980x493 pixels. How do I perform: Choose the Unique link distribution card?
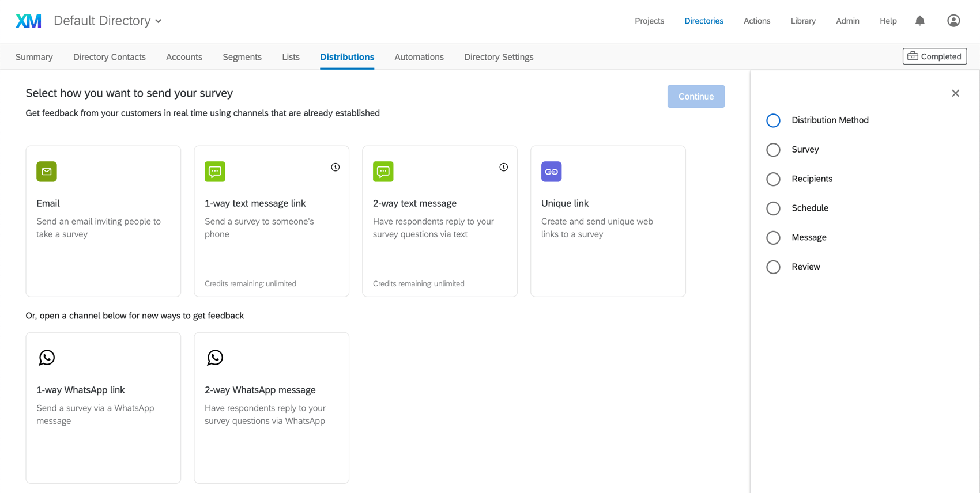pyautogui.click(x=608, y=221)
